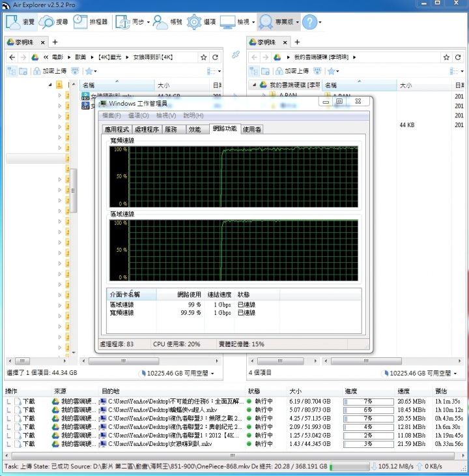Viewport: 469px width, 476px height.
Task: Go back in the left pane
Action: click(x=12, y=57)
